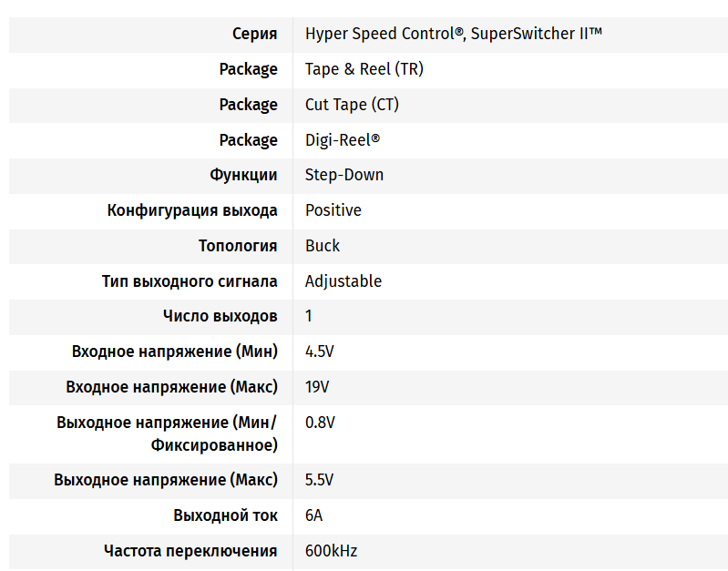The height and width of the screenshot is (571, 728).
Task: Select the "Positive" value cell
Action: [x=333, y=210]
